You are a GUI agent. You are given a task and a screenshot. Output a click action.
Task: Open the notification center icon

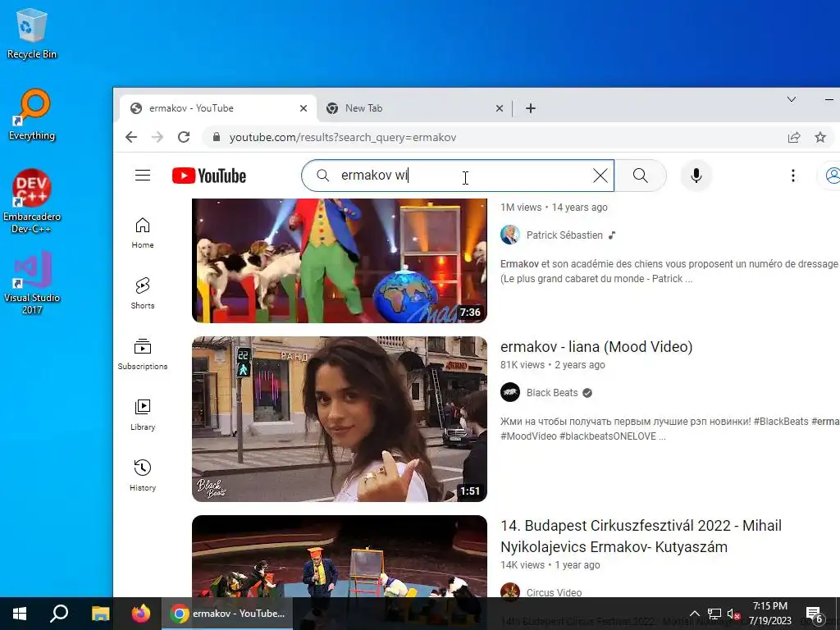(x=815, y=614)
